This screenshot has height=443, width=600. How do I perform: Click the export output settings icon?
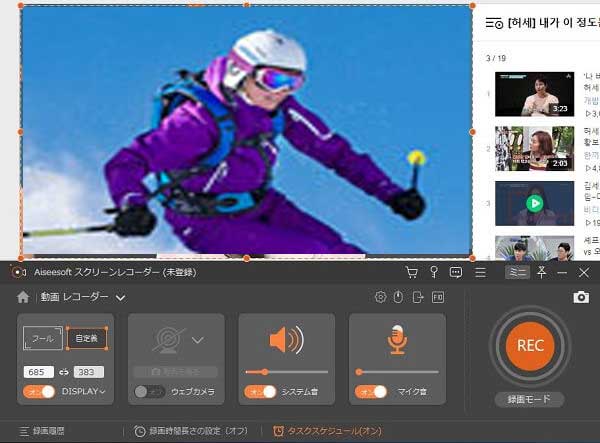click(x=418, y=297)
